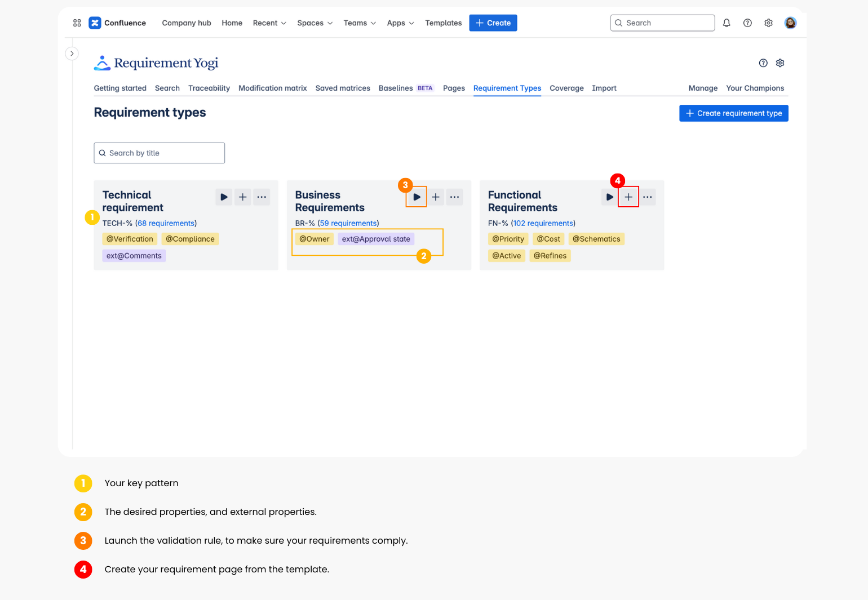The width and height of the screenshot is (868, 600).
Task: Go to the Coverage tab
Action: pos(566,88)
